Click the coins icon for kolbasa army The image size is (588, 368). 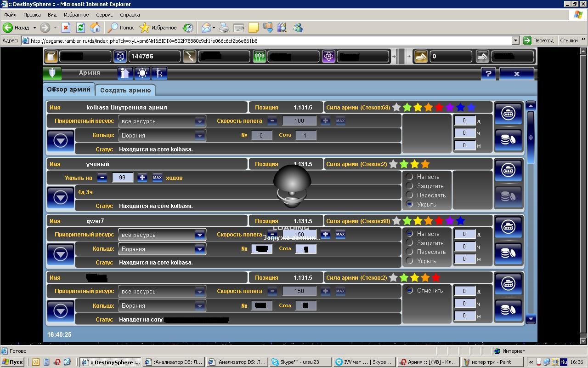pyautogui.click(x=508, y=140)
